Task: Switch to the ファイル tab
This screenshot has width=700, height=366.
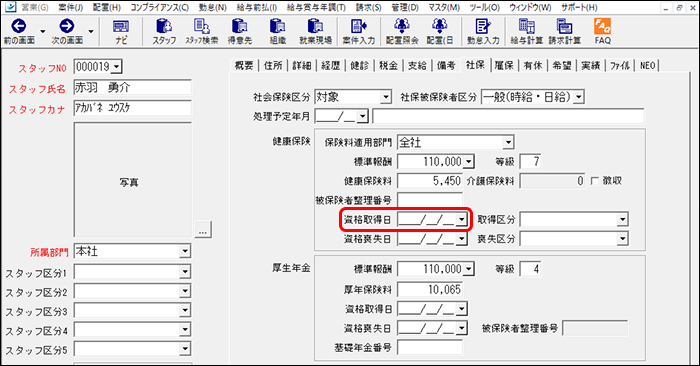Action: click(620, 66)
